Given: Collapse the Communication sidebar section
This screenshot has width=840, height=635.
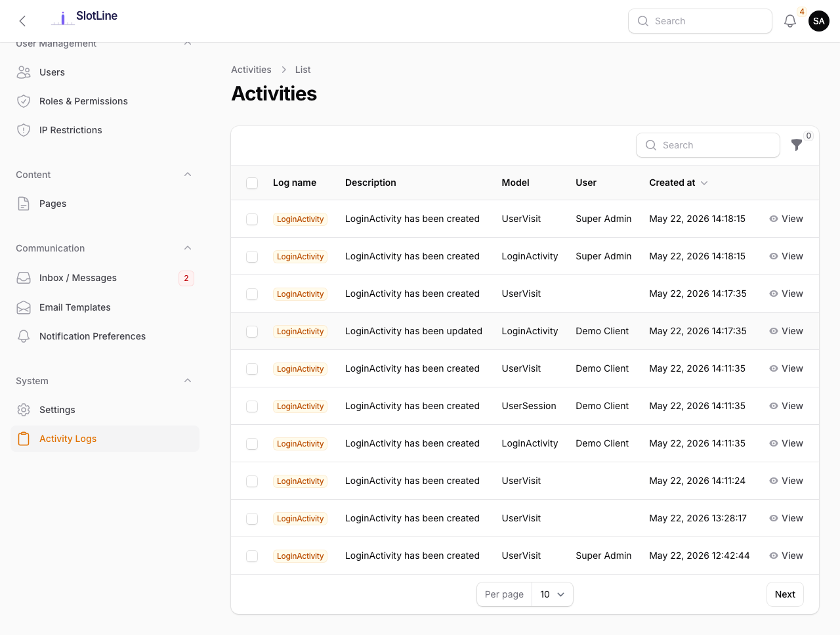Looking at the screenshot, I should point(188,248).
